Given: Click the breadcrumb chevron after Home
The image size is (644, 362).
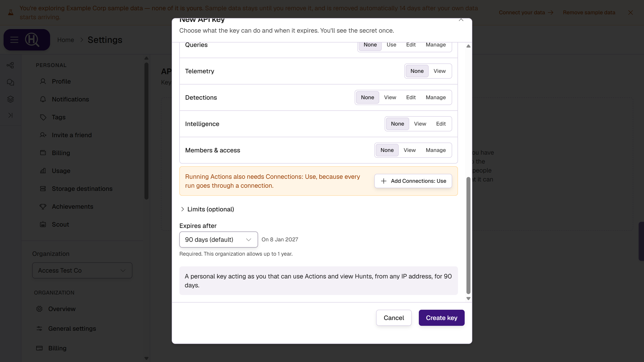Looking at the screenshot, I should tap(81, 40).
